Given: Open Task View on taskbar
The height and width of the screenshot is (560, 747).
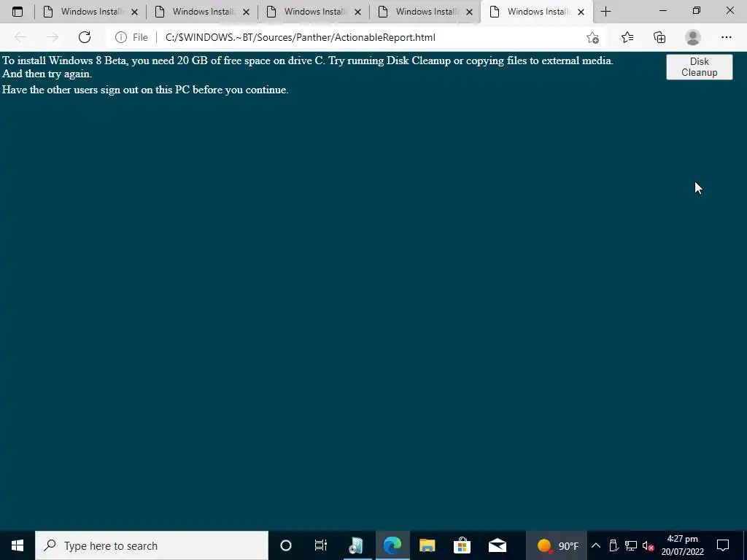Looking at the screenshot, I should [x=321, y=545].
